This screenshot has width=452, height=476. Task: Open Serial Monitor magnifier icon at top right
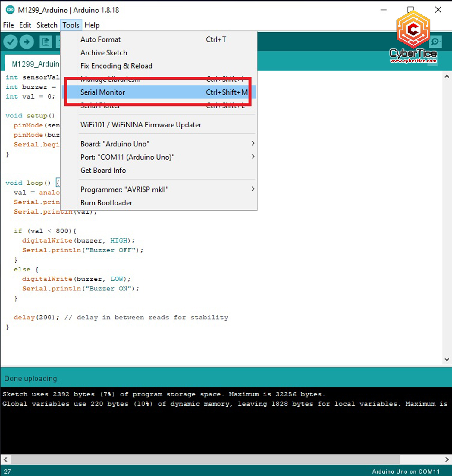point(435,42)
